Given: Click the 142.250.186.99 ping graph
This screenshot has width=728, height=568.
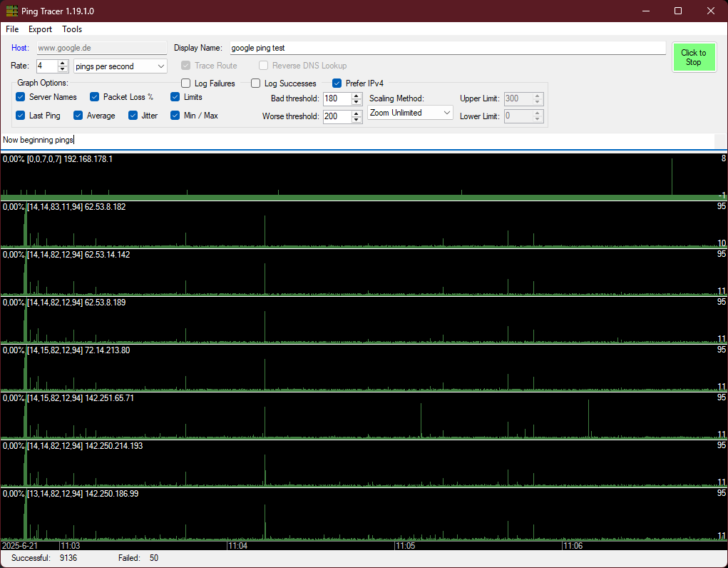Looking at the screenshot, I should click(364, 514).
